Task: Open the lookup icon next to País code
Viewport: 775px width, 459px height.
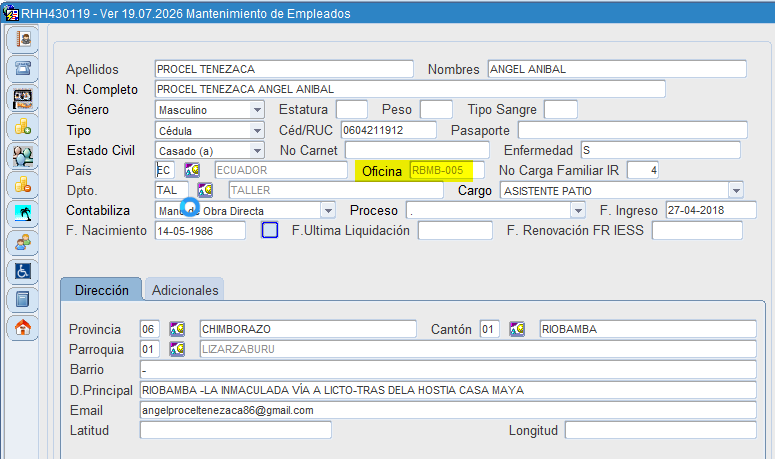Action: pyautogui.click(x=192, y=170)
